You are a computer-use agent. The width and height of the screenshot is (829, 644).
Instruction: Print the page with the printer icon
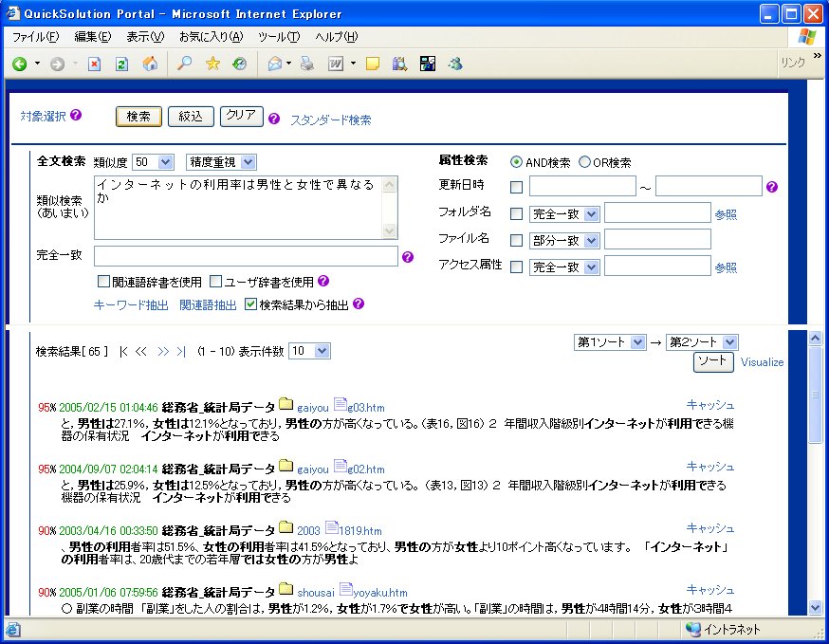click(306, 64)
